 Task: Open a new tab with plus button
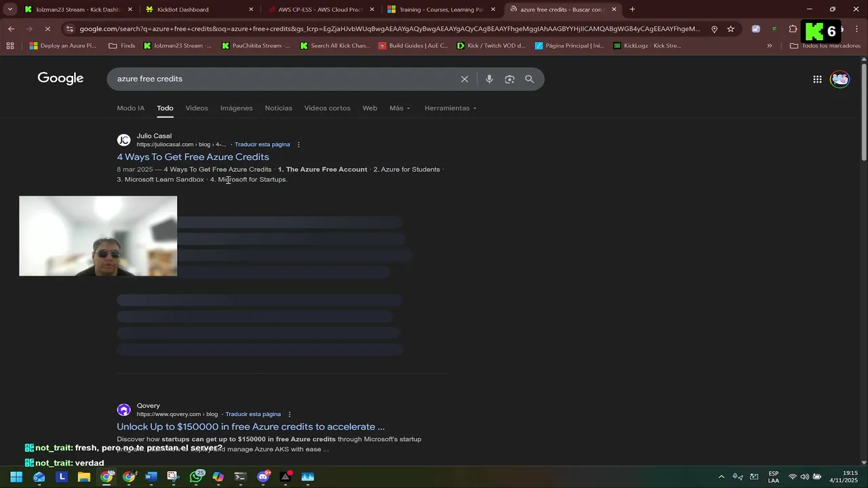click(x=632, y=9)
